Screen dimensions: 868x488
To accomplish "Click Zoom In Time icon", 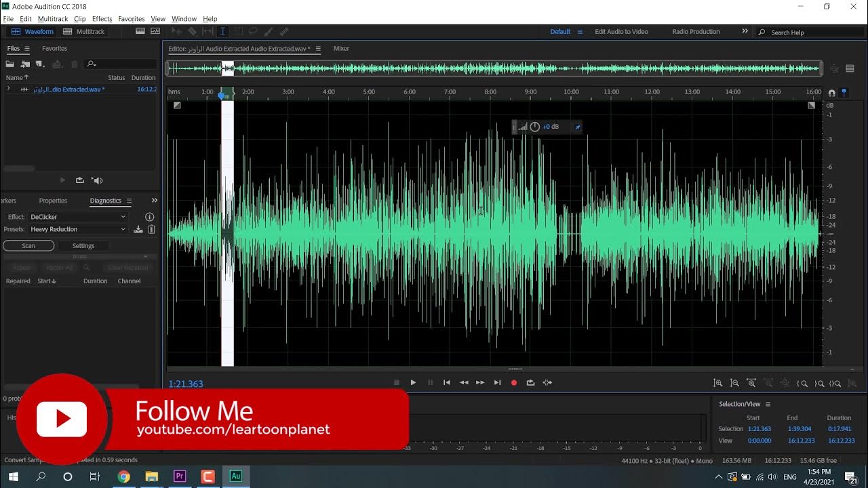I will (x=751, y=383).
